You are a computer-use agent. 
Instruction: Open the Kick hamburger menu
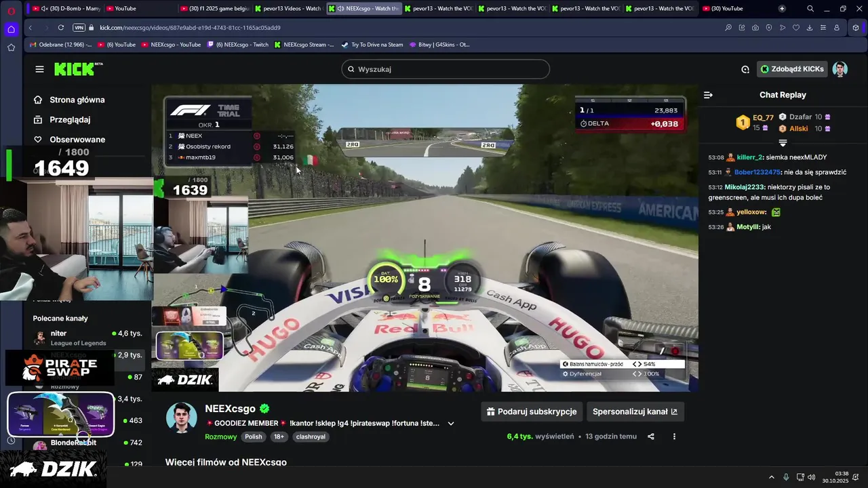39,69
